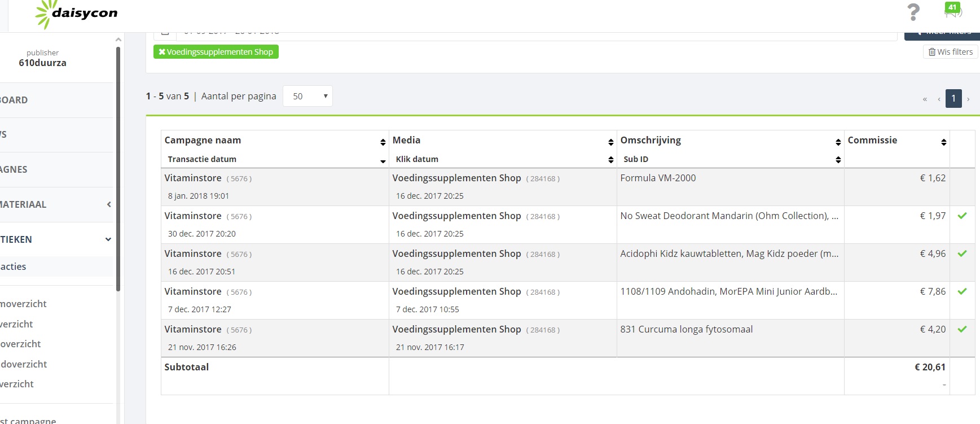Screen dimensions: 980x424
Task: Click green checkmark for € 7,86 row
Action: pyautogui.click(x=963, y=291)
